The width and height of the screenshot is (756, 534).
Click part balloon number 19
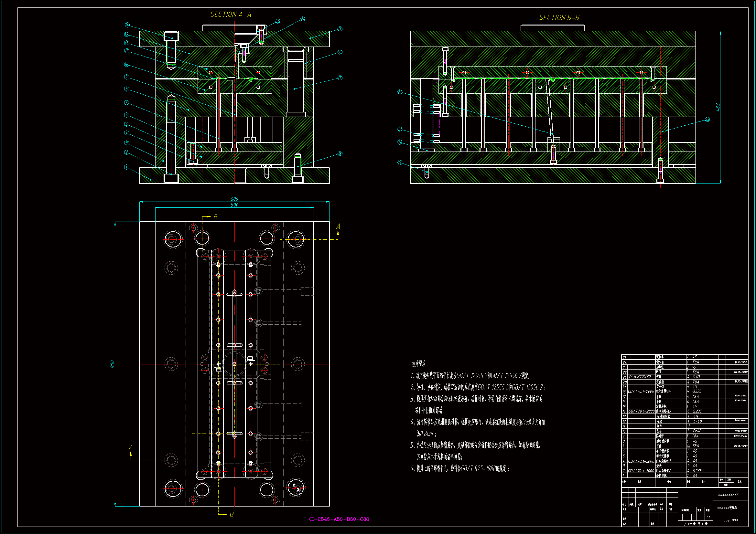[400, 162]
